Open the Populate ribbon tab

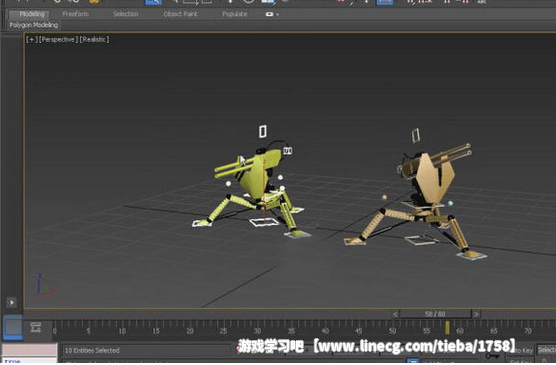coord(234,14)
